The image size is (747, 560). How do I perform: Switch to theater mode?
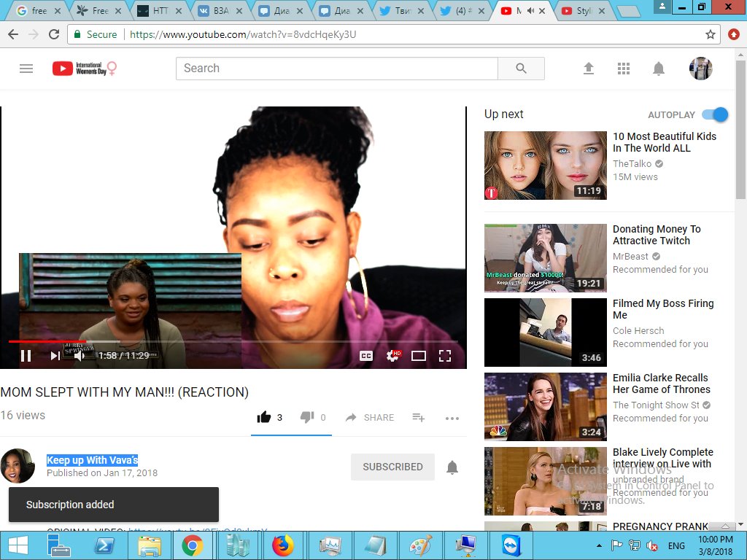point(419,356)
